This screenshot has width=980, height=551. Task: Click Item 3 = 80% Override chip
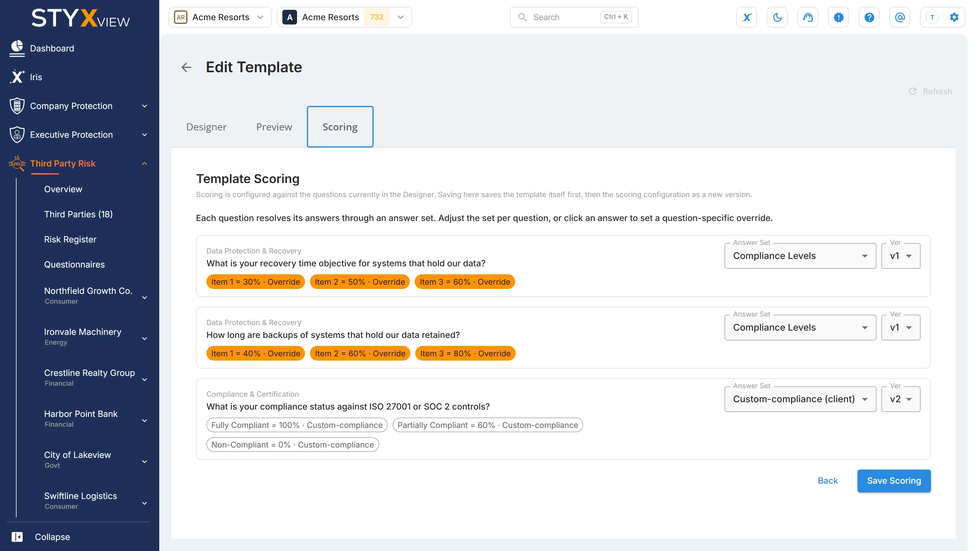(x=465, y=353)
